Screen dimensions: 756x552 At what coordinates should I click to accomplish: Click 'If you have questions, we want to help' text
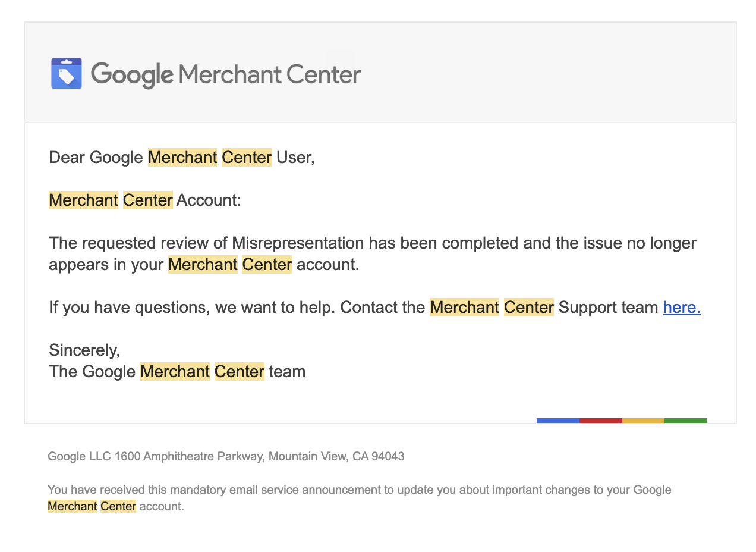tap(191, 307)
